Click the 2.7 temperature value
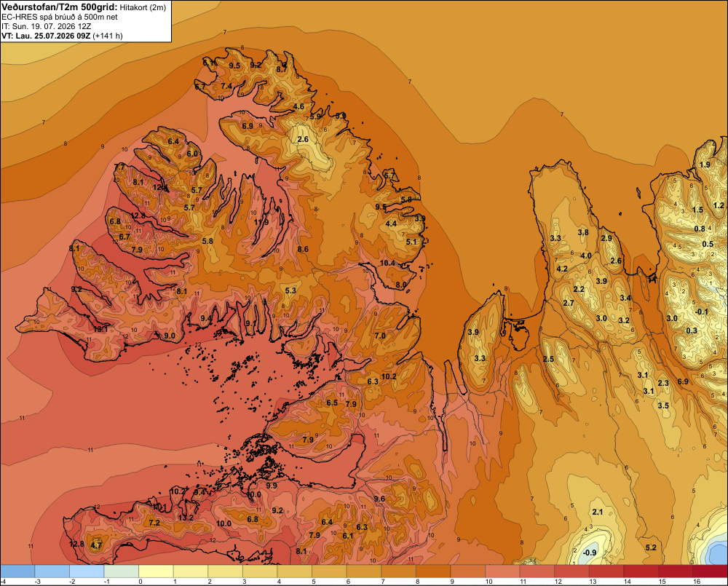The image size is (728, 586). (569, 303)
